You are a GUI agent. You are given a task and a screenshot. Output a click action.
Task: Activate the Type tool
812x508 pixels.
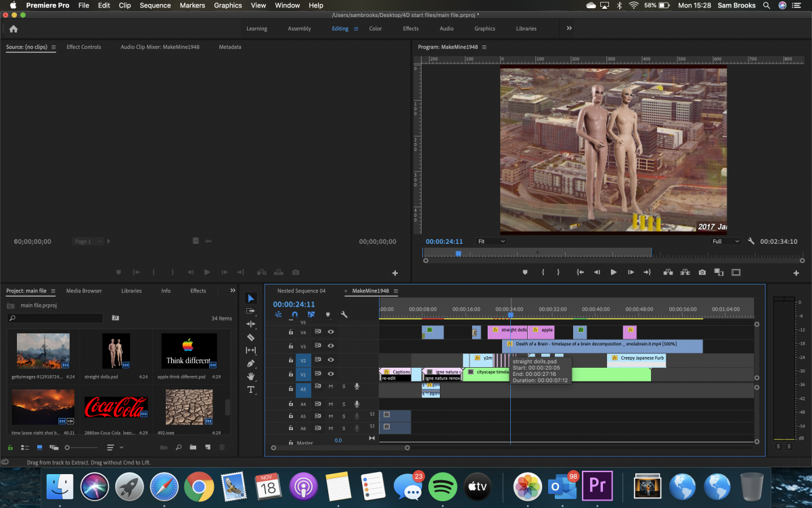[x=250, y=389]
